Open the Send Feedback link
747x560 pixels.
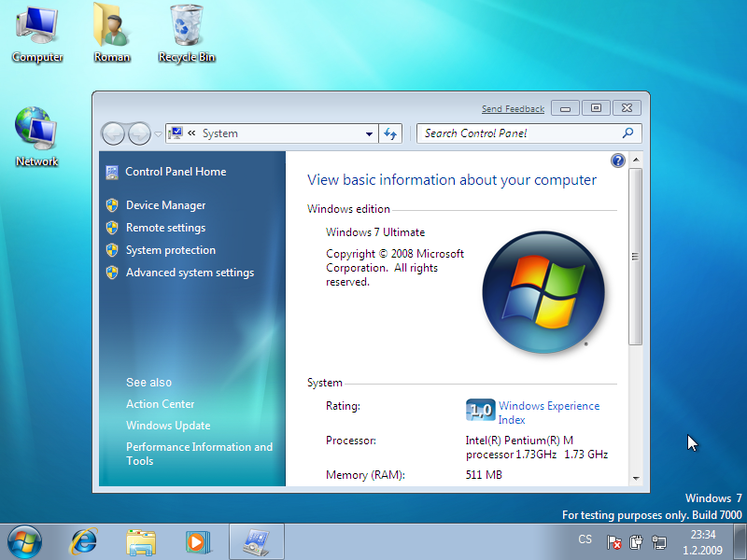point(513,109)
